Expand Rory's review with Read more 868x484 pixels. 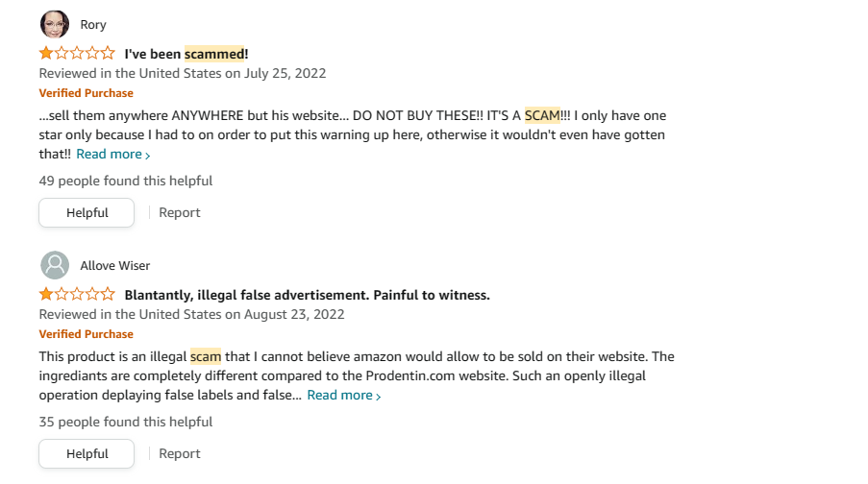[x=112, y=154]
